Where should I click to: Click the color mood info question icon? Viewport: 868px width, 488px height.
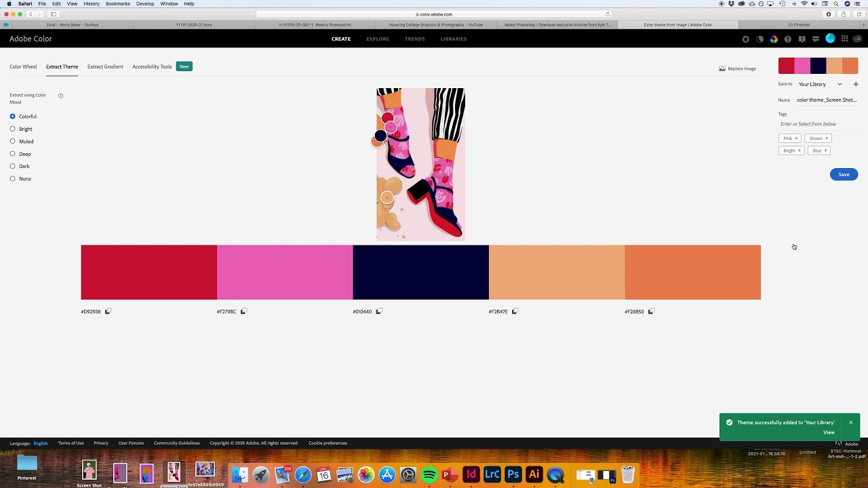(60, 96)
